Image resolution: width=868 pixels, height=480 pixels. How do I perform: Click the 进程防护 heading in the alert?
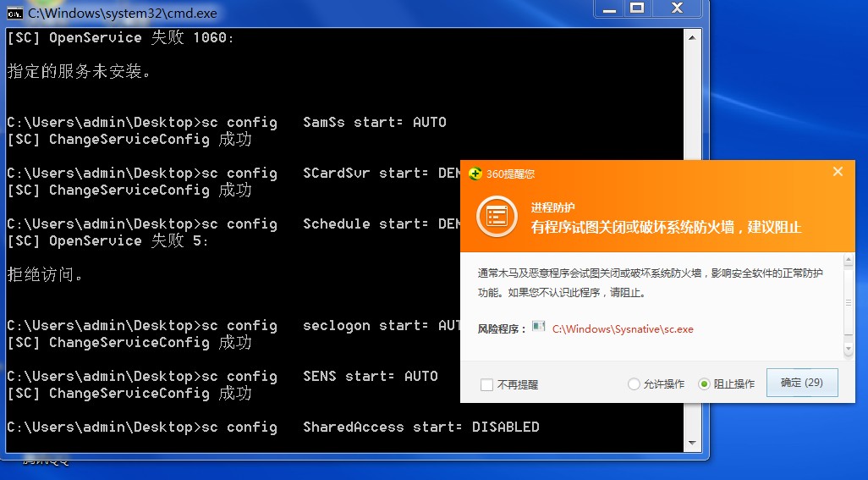(x=553, y=207)
